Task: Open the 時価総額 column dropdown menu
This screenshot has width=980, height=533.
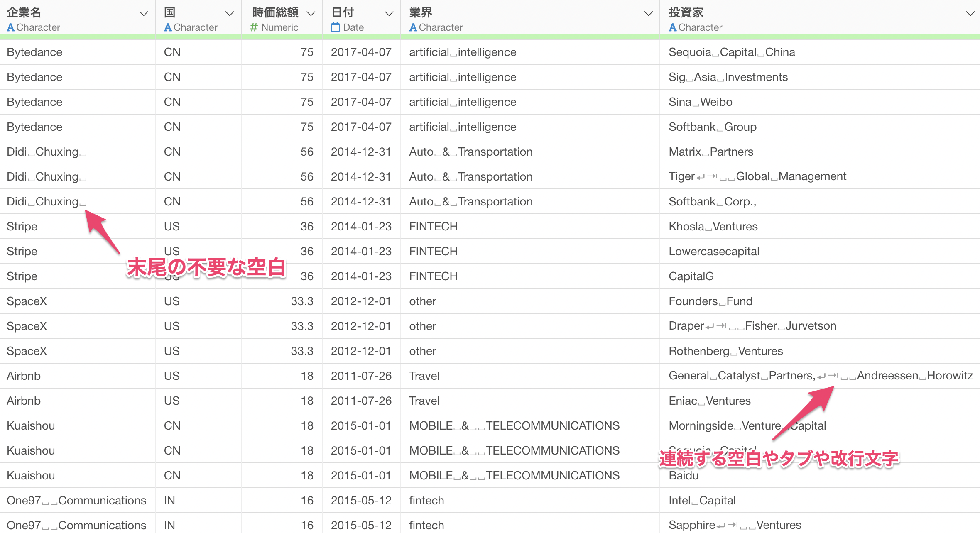Action: [311, 14]
